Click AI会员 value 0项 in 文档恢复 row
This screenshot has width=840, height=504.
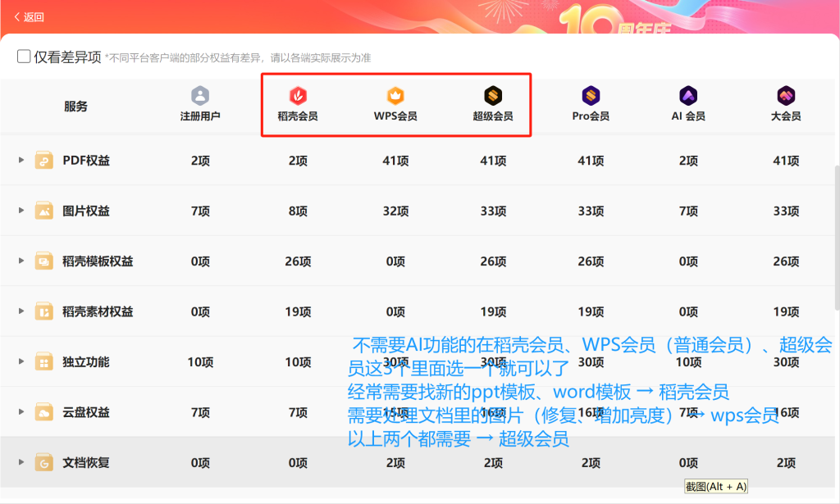tap(688, 462)
